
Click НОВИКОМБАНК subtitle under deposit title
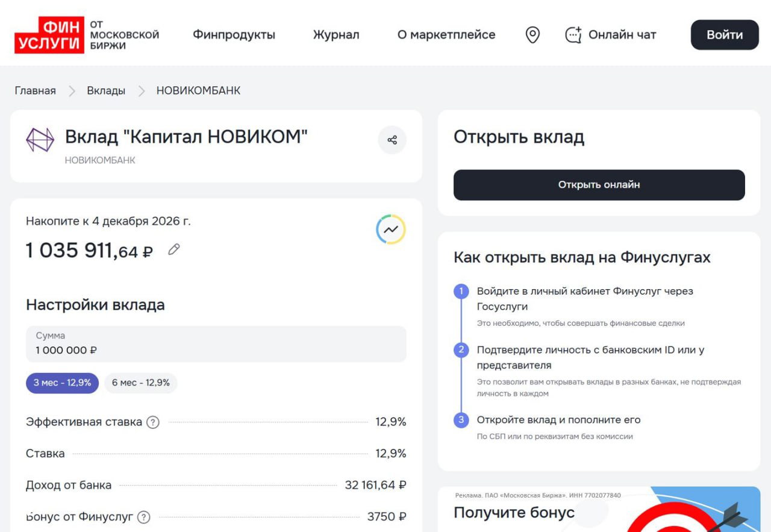[x=100, y=160]
